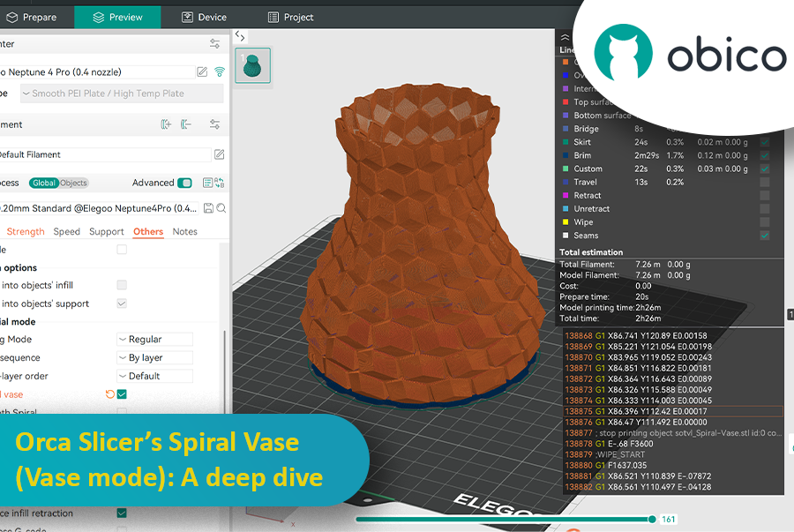This screenshot has width=794, height=532.
Task: Toggle Brim visibility checkbox in legend
Action: [x=765, y=155]
